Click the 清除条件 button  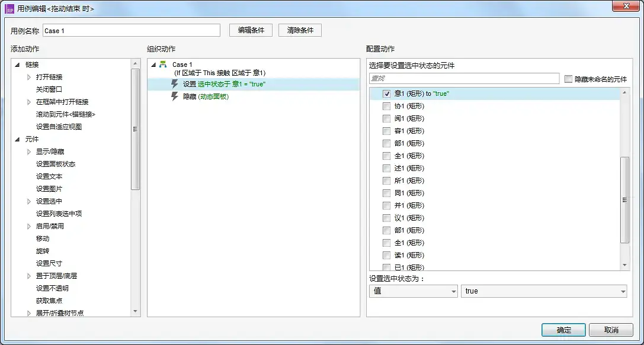point(300,30)
